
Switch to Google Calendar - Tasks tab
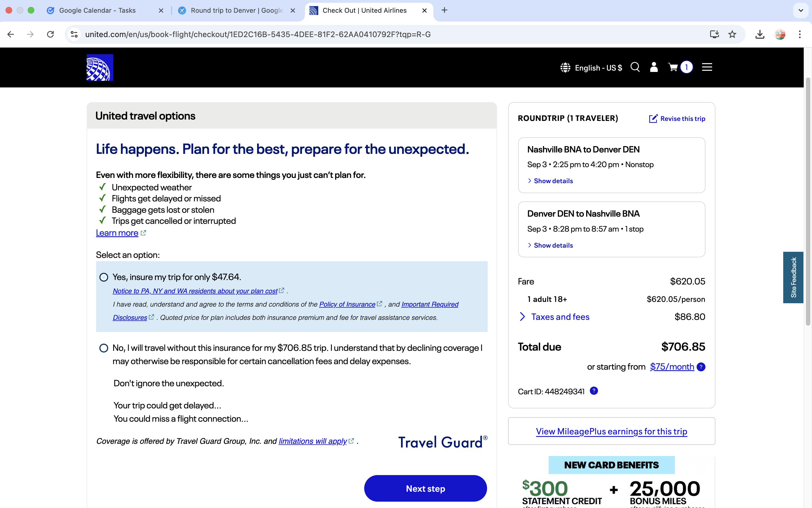click(x=97, y=11)
